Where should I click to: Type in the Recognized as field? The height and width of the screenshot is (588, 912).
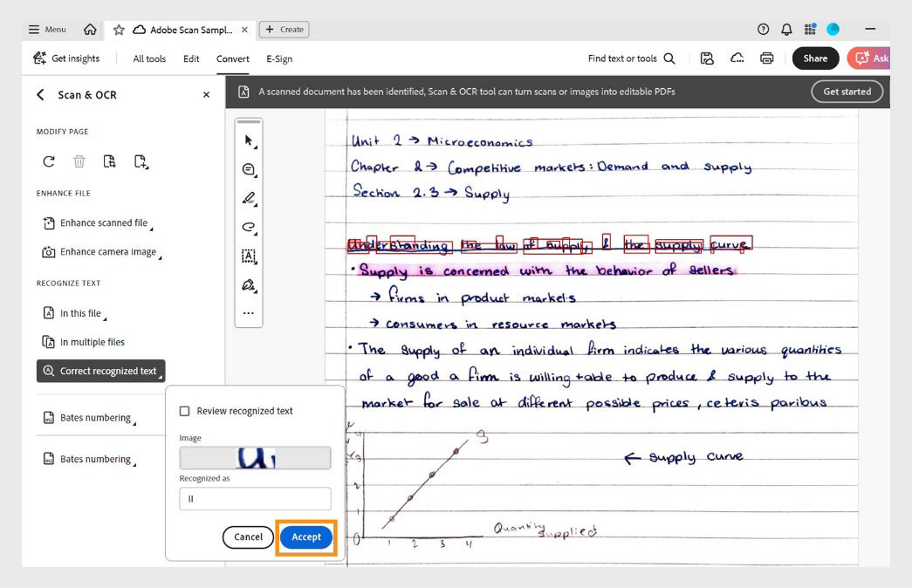click(x=254, y=498)
